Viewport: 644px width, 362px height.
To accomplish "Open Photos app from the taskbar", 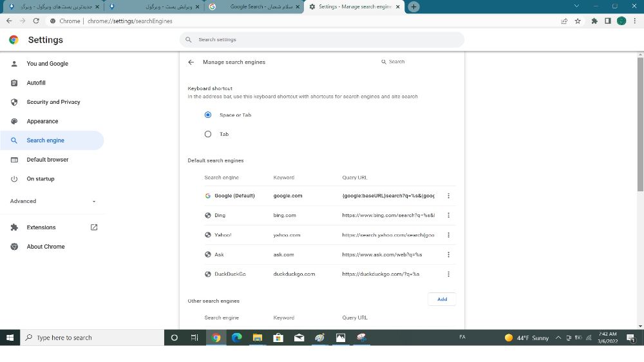I will [x=341, y=338].
